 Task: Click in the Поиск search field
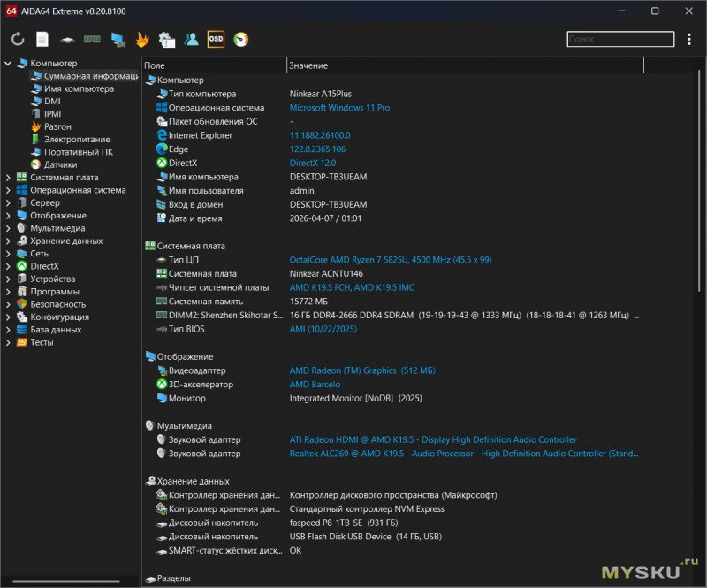tap(619, 39)
